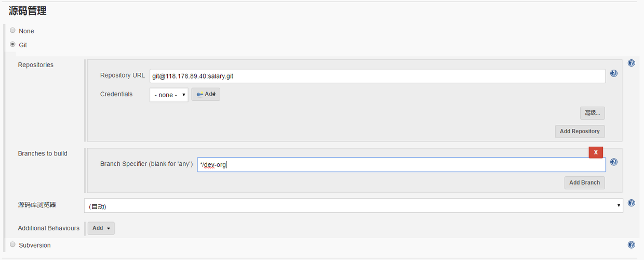Open help icon for Subversion option
Image resolution: width=644 pixels, height=260 pixels.
631,245
